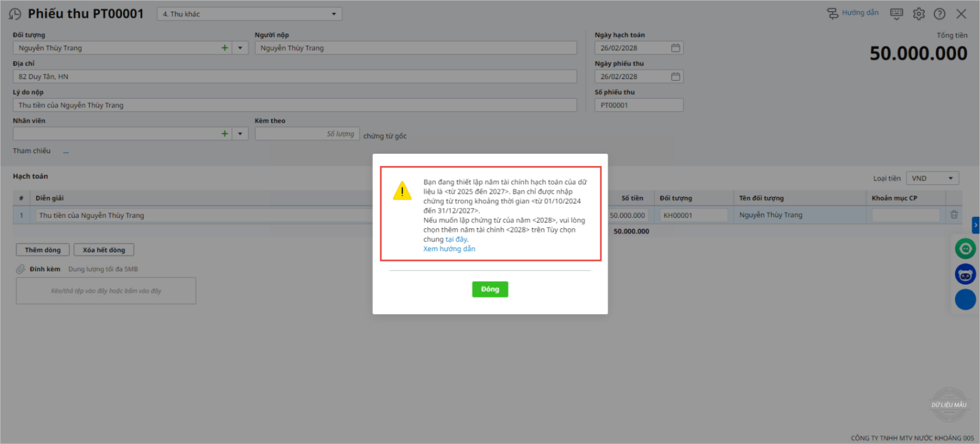This screenshot has width=980, height=444.
Task: Open settings gear icon in header
Action: (918, 14)
